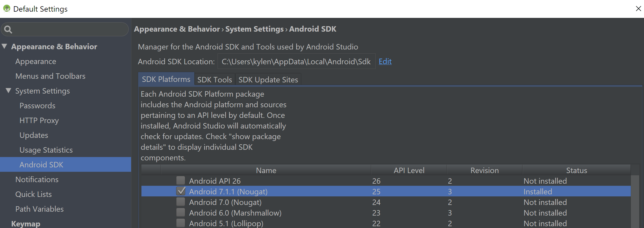Click Not installed status of Android API 26

545,181
